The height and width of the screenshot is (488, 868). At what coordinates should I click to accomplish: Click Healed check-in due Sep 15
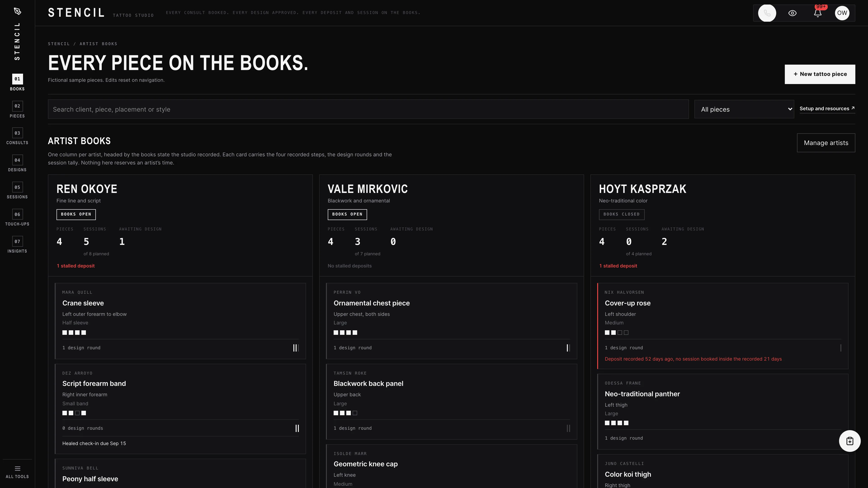pyautogui.click(x=94, y=443)
